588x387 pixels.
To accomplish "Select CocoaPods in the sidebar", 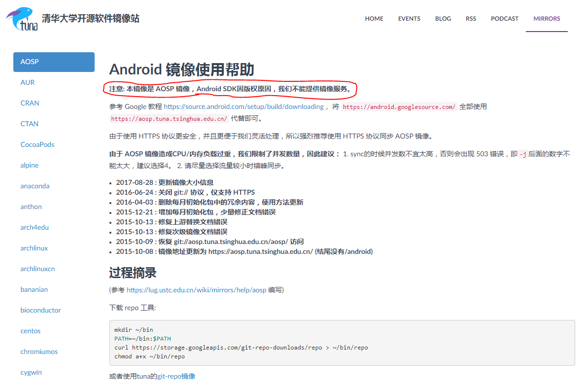I will [x=37, y=144].
